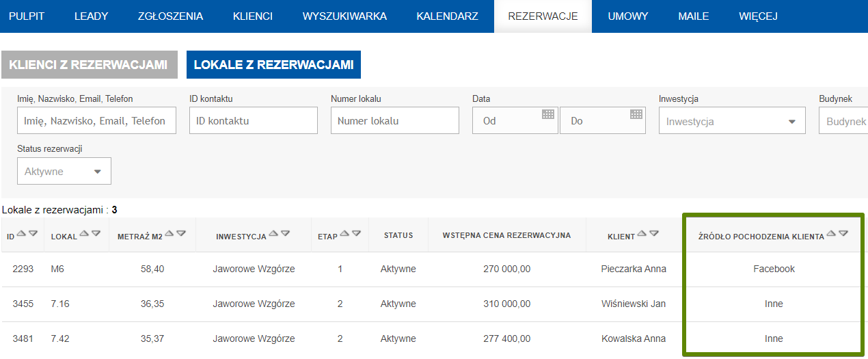The width and height of the screenshot is (868, 359).
Task: Click LOKALE Z REZERWACJAMI button
Action: [273, 65]
